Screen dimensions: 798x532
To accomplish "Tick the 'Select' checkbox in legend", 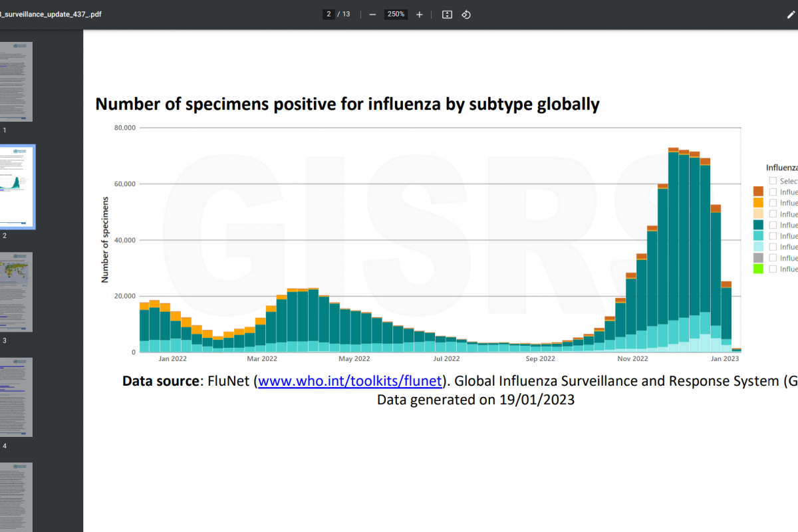I will [x=773, y=181].
